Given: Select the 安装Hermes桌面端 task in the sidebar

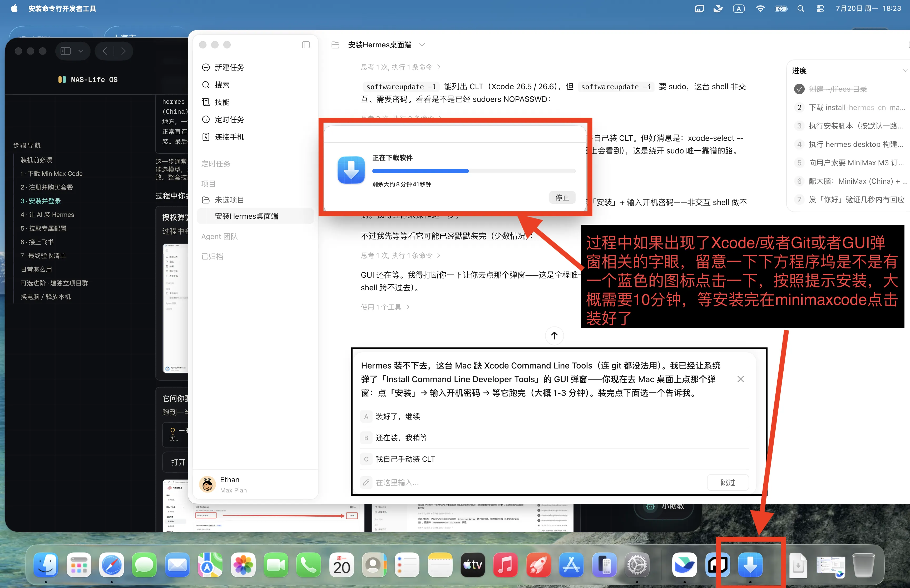Looking at the screenshot, I should [255, 216].
